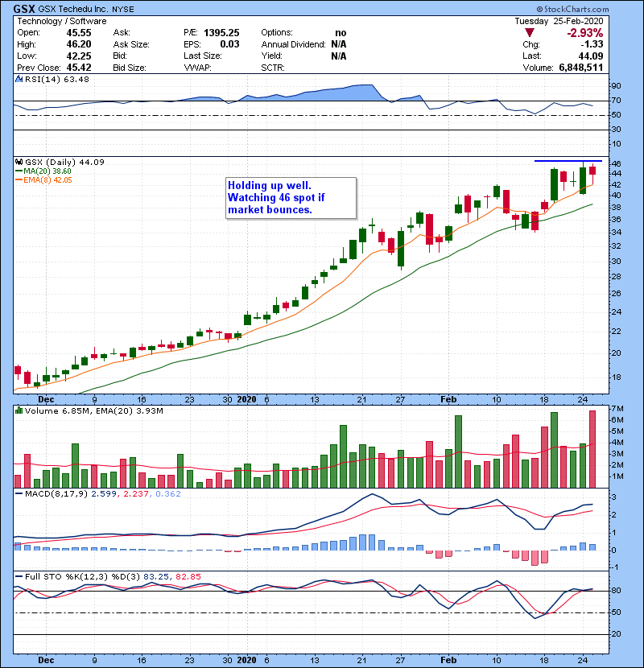
Task: Click the MACD histogram value 0.362
Action: 168,493
